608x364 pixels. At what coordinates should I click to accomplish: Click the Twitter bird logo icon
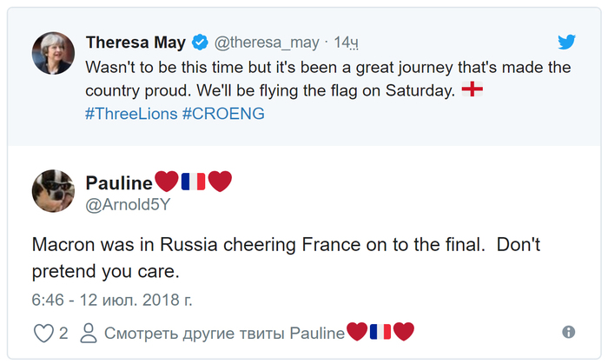pyautogui.click(x=566, y=42)
